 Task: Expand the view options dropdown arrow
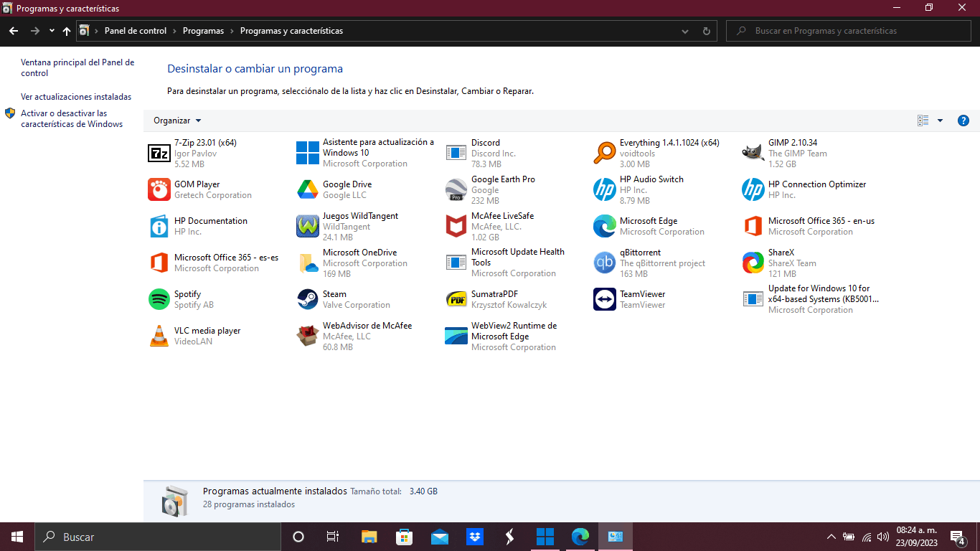coord(941,121)
